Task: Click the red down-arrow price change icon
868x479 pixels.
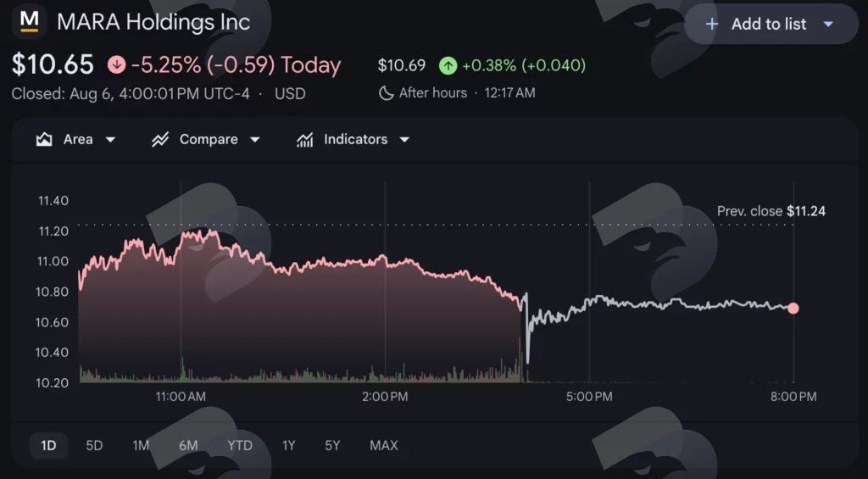Action: click(x=116, y=64)
